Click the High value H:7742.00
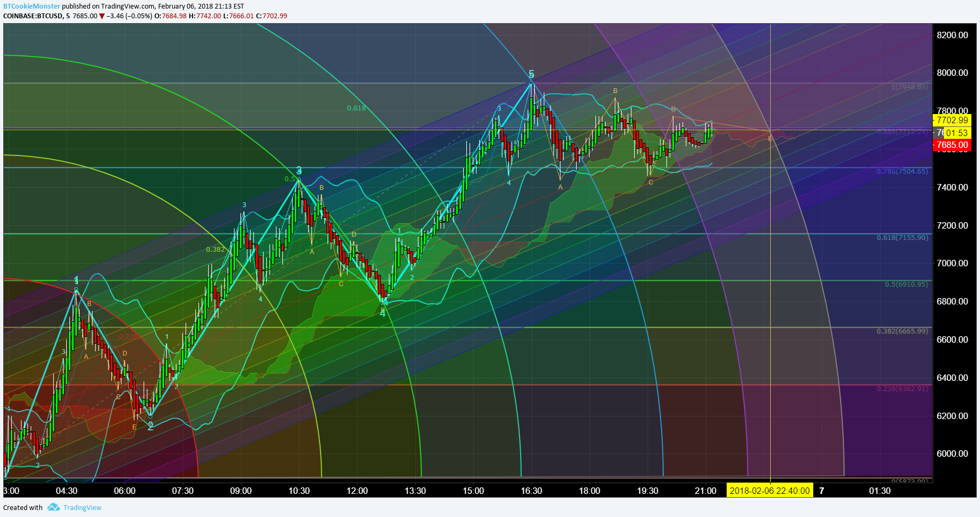 205,16
